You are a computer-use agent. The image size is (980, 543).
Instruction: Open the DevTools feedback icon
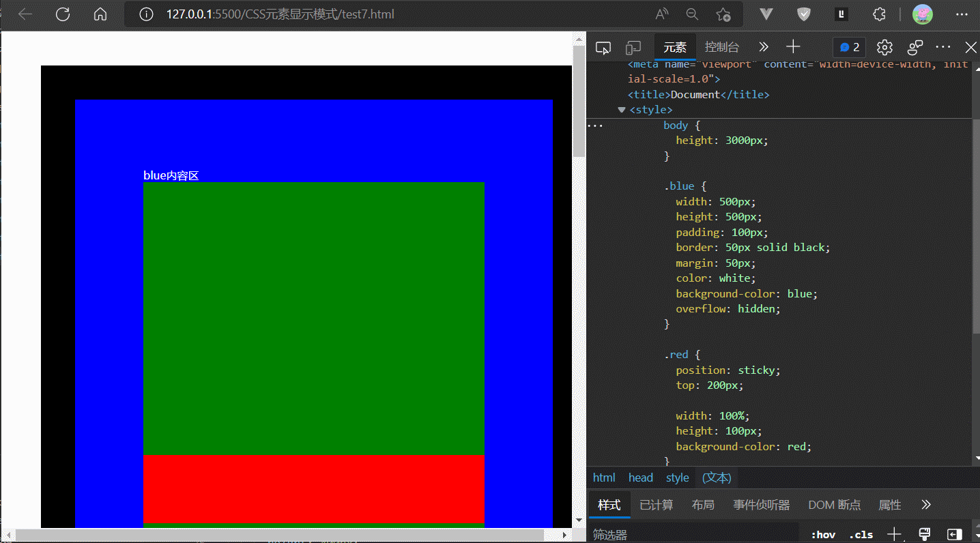coord(915,47)
